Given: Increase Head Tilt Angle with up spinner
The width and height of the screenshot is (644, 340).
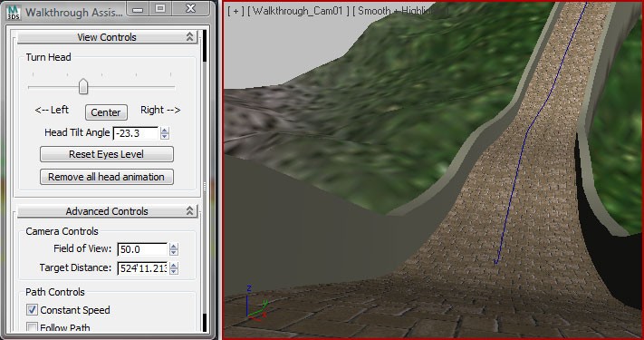Looking at the screenshot, I should pyautogui.click(x=165, y=130).
